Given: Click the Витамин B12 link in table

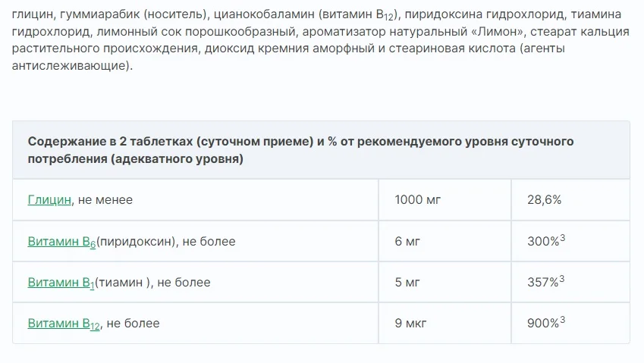Looking at the screenshot, I should (x=64, y=324).
